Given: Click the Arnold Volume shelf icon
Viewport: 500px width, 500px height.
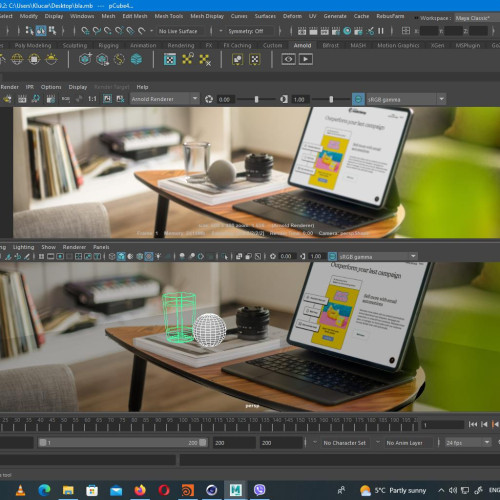Looking at the screenshot, I should tap(136, 59).
